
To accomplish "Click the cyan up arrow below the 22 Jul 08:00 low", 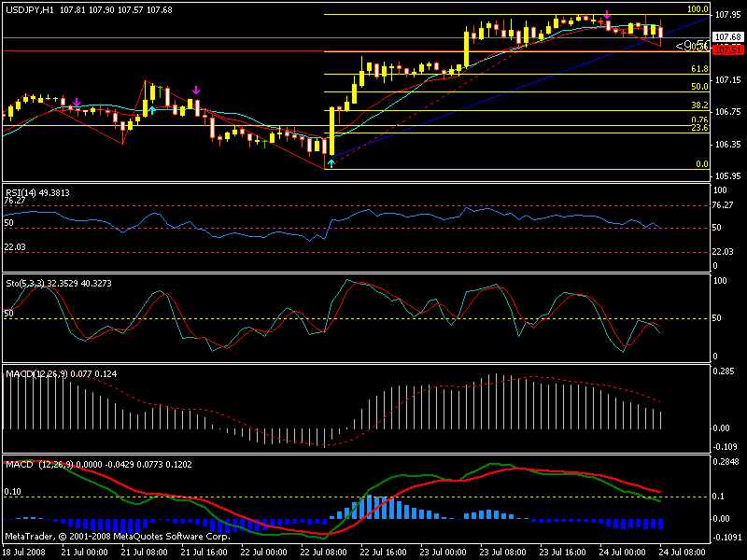I will click(x=331, y=163).
